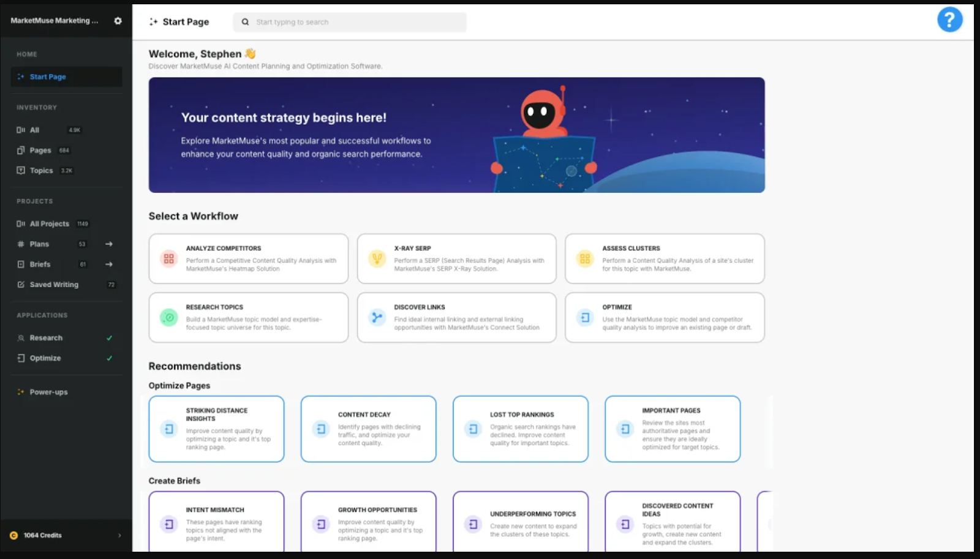Click the Start typing to search field
Image resolution: width=980 pixels, height=559 pixels.
[358, 22]
